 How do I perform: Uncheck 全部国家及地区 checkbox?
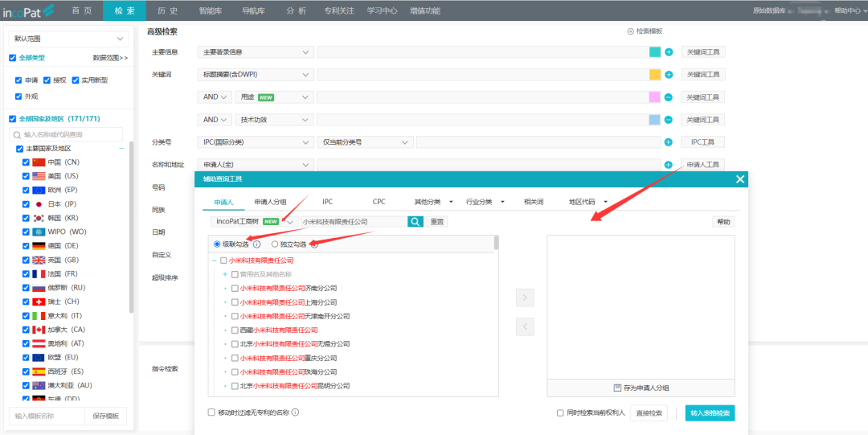coord(13,118)
